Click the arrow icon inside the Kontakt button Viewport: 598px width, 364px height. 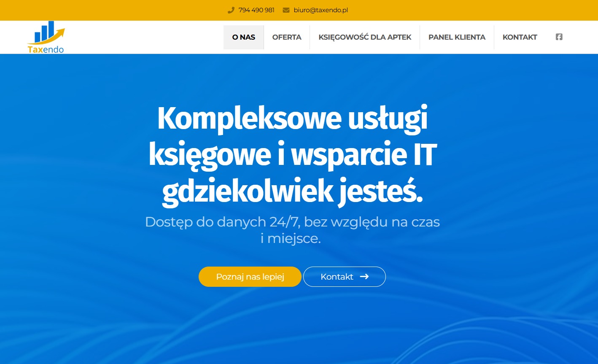pyautogui.click(x=364, y=277)
